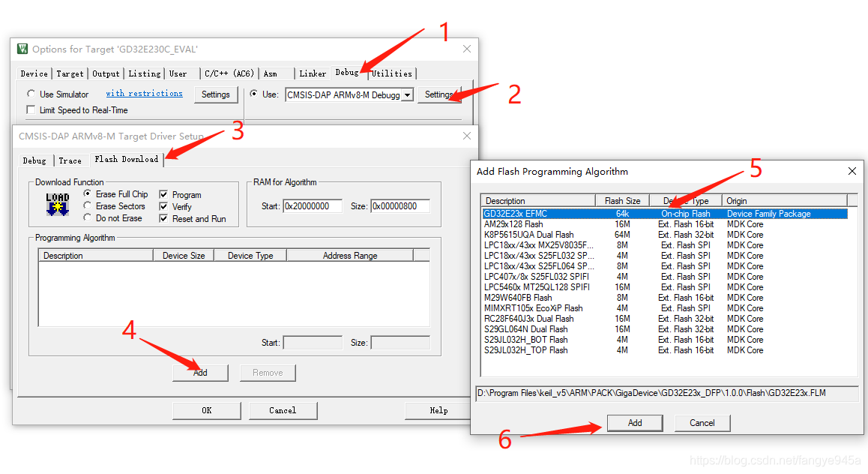Sort by Flash Size column header
This screenshot has width=868, height=474.
coord(622,200)
